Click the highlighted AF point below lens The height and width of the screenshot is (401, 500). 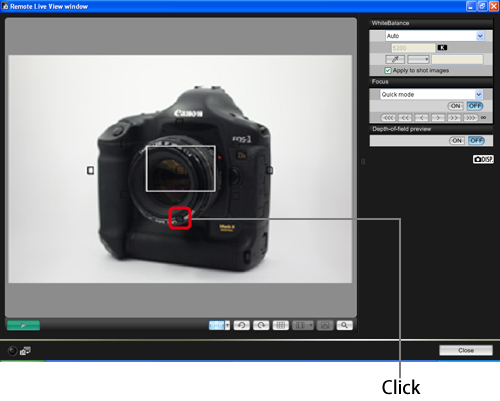pyautogui.click(x=180, y=218)
